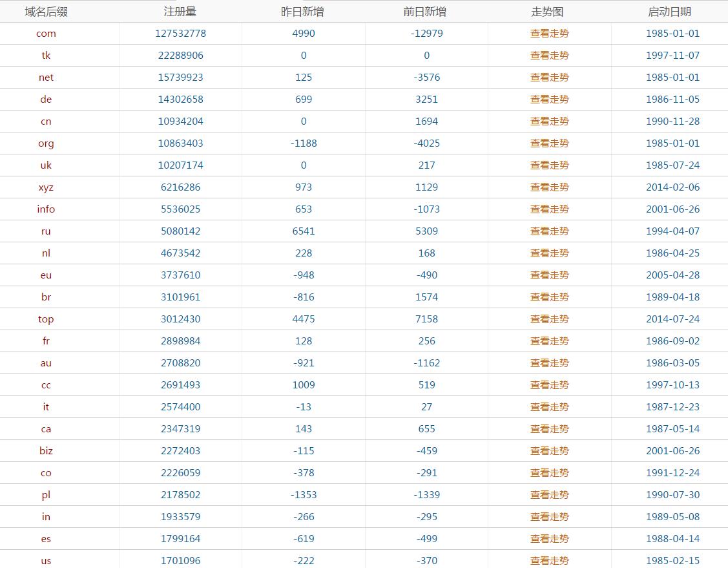Click yesterday's value -1353 for pl
Screen dimensions: 728x568
coord(304,495)
